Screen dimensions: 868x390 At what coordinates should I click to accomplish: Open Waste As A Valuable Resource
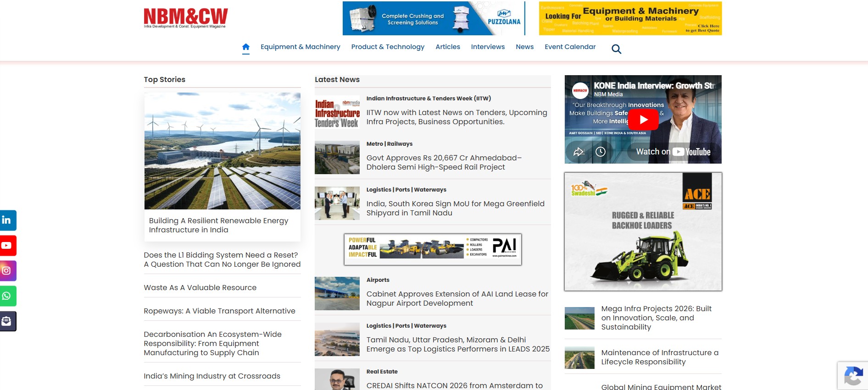tap(200, 288)
